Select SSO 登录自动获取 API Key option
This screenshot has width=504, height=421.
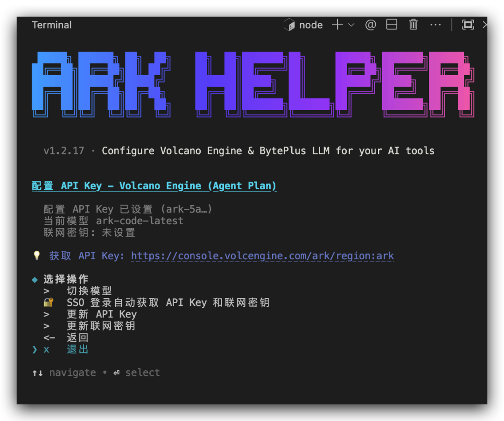click(x=168, y=303)
